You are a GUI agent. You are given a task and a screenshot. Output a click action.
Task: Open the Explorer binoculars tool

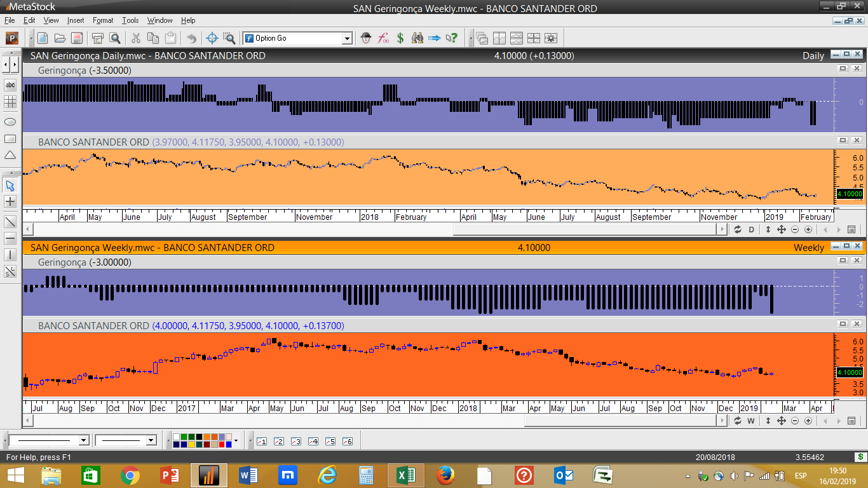(x=417, y=38)
